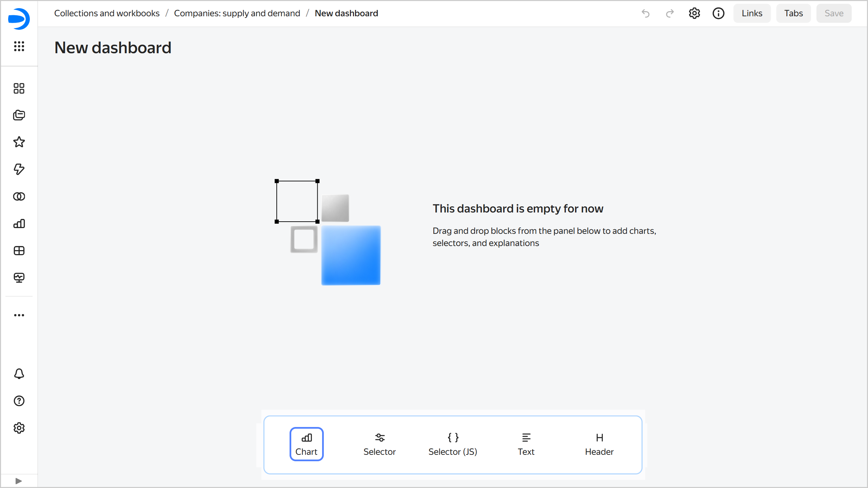Add a Header block from panel

click(x=599, y=444)
